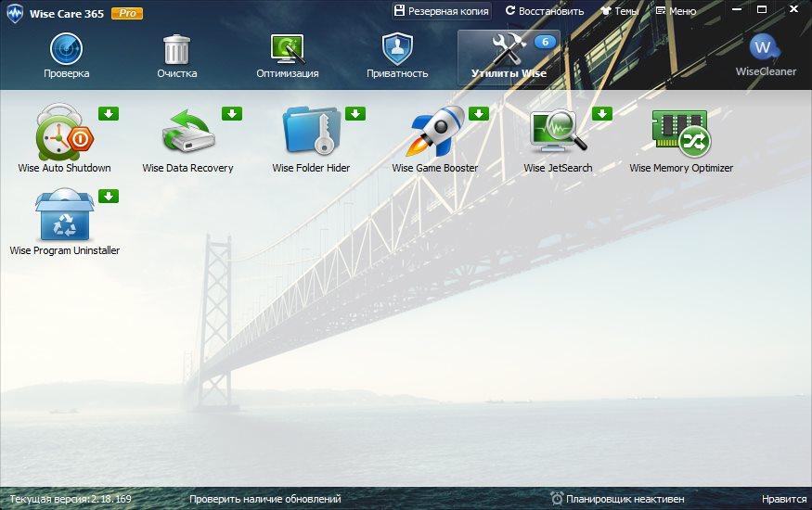Maximize the Wise Care 365 window
Screen dimensions: 812x510
[x=762, y=9]
